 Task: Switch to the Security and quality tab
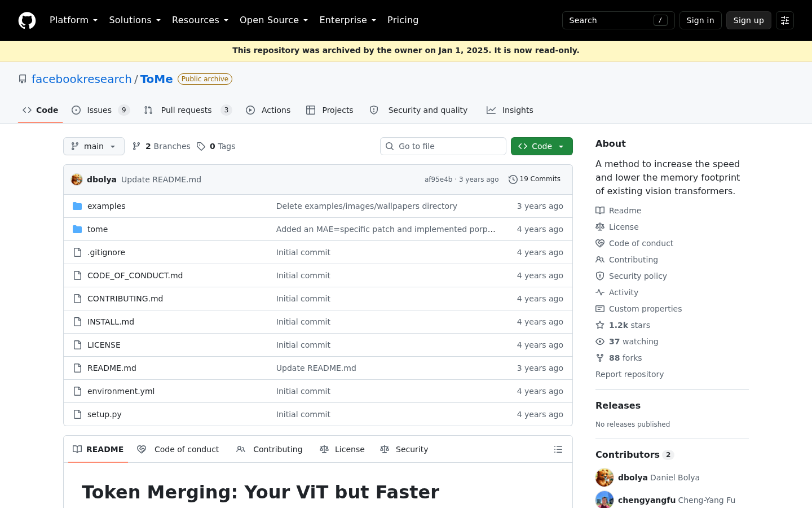[418, 110]
